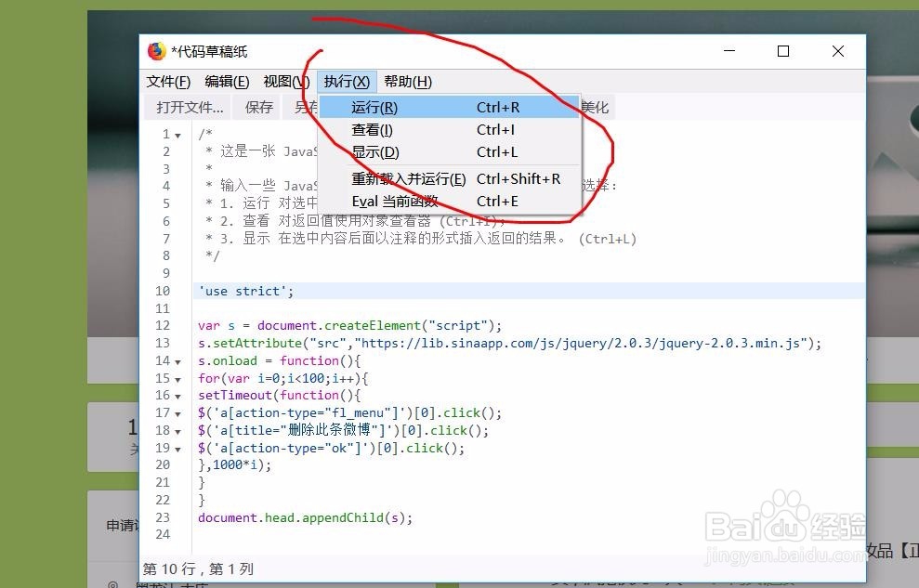Click the document.createElement("script") line
Screen dimensions: 919x588
tap(350, 325)
